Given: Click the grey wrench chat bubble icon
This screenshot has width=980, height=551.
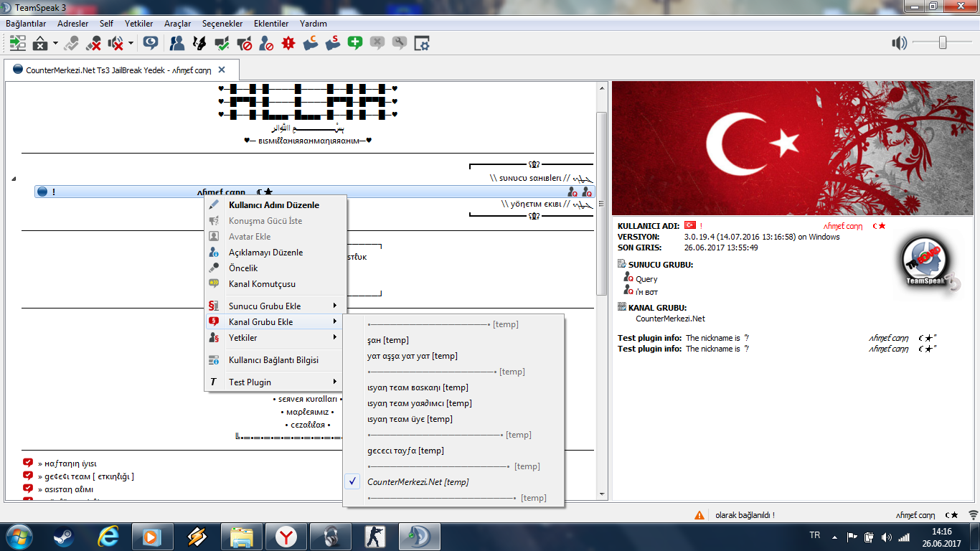Looking at the screenshot, I should 400,43.
